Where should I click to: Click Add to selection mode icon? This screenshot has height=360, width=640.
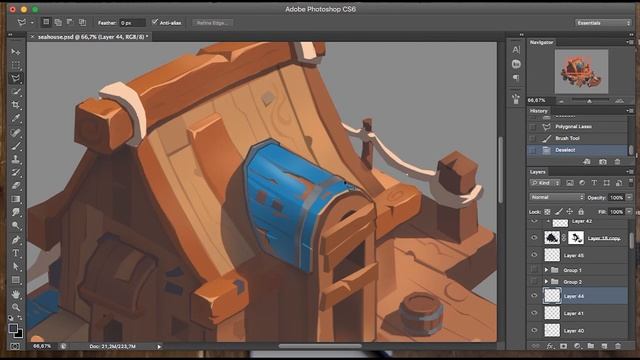(58, 22)
